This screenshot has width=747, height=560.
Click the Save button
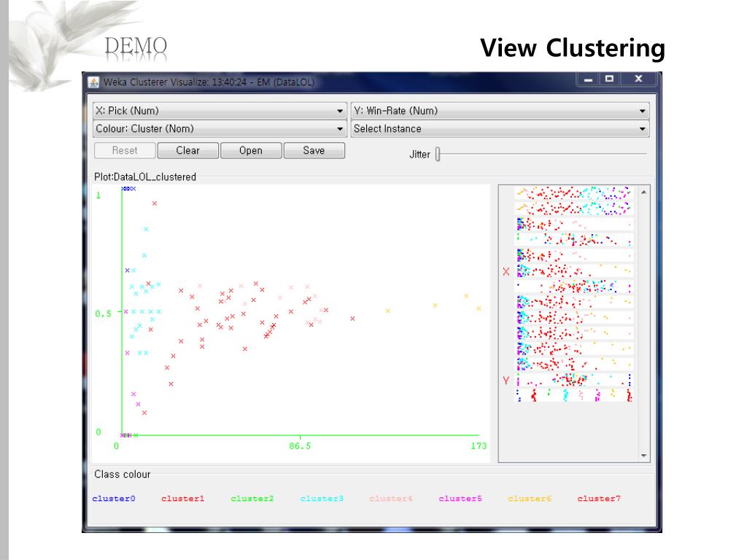[x=314, y=150]
